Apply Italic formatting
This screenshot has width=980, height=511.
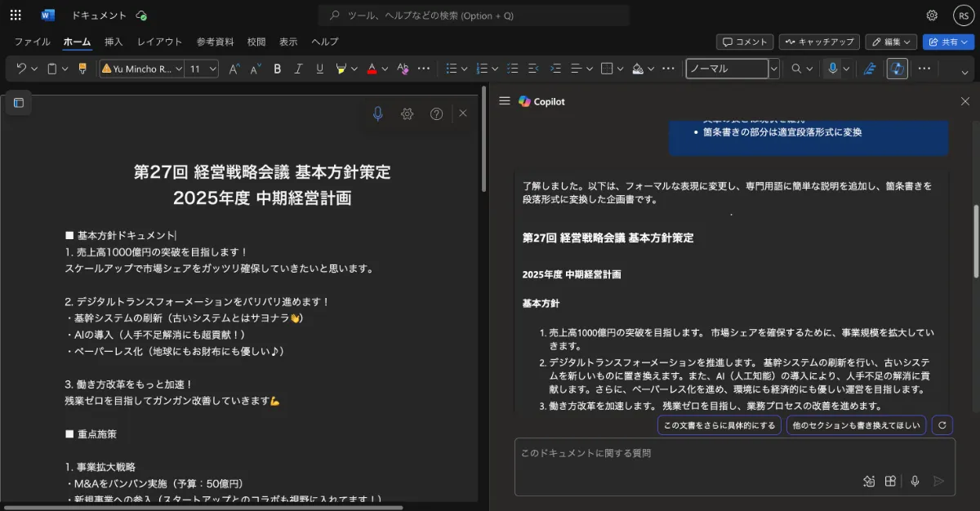point(299,69)
